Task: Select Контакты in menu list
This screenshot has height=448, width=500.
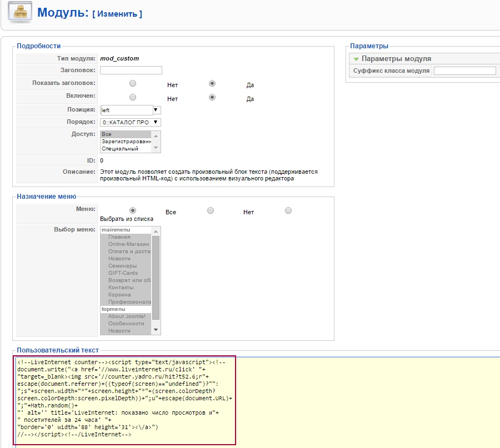Action: coord(126,288)
